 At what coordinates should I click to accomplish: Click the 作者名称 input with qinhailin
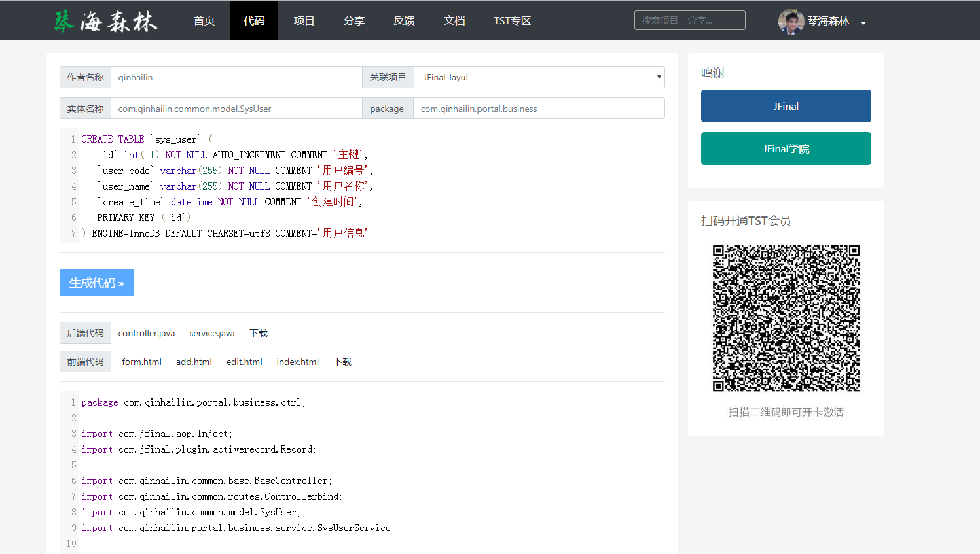click(x=236, y=77)
